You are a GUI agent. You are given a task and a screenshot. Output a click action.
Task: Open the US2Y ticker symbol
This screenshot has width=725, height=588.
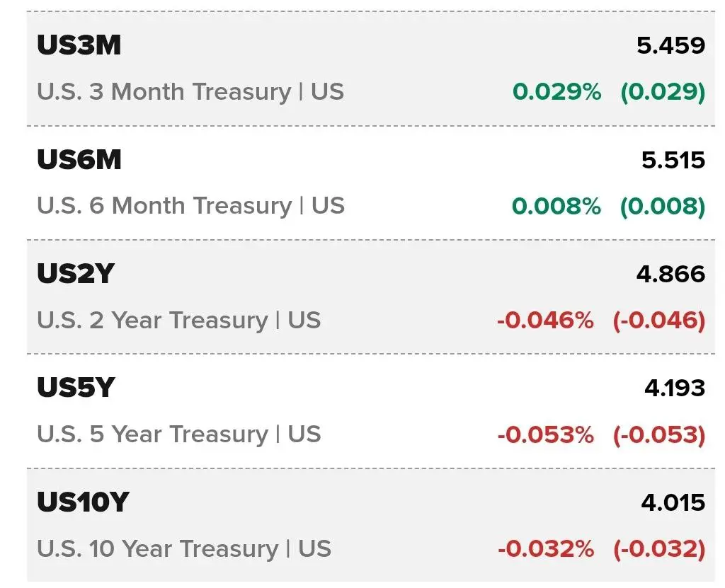click(x=76, y=274)
